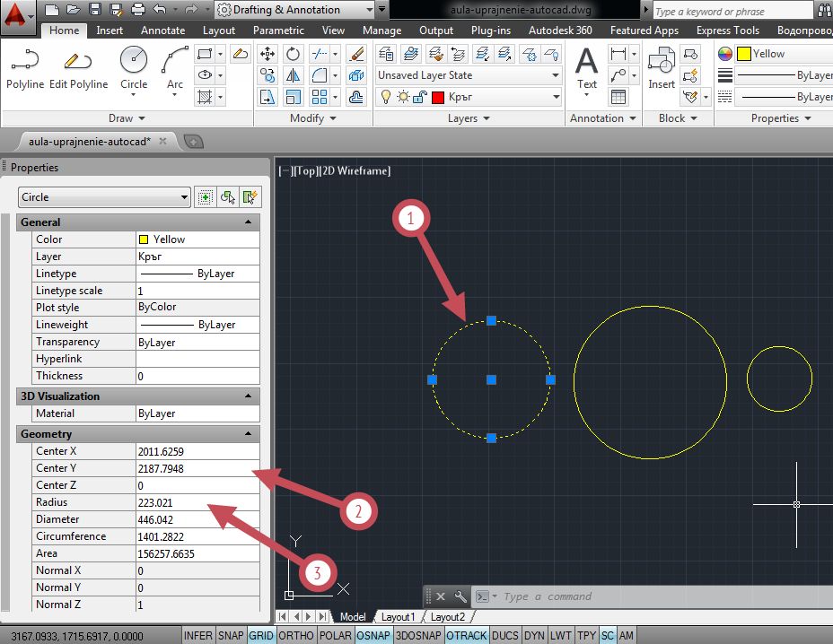Insert a Table from Annotation panel
This screenshot has width=833, height=644.
pyautogui.click(x=618, y=97)
